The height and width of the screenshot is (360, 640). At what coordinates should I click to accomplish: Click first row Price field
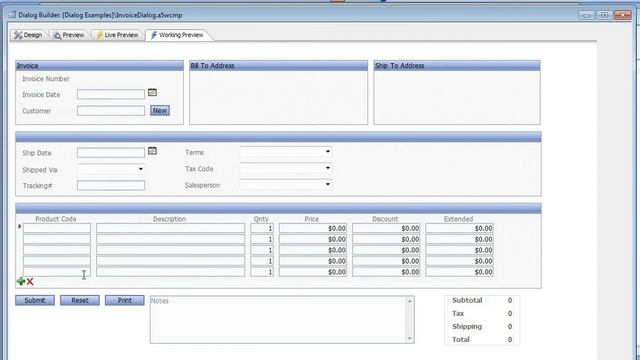(313, 228)
